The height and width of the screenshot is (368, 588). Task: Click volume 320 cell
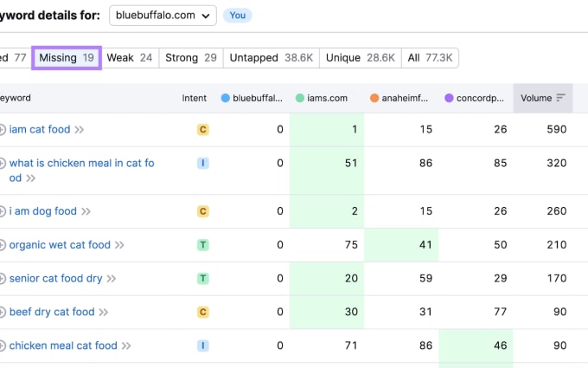click(557, 163)
